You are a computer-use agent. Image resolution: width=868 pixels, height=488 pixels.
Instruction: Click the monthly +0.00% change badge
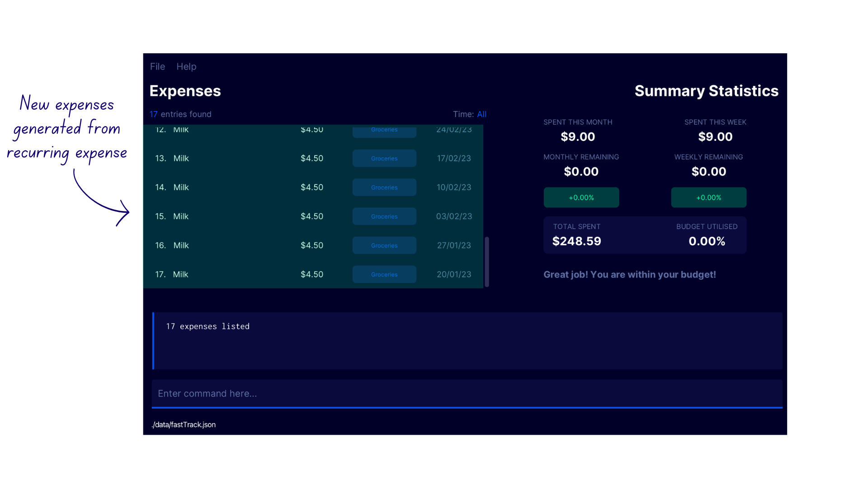581,197
